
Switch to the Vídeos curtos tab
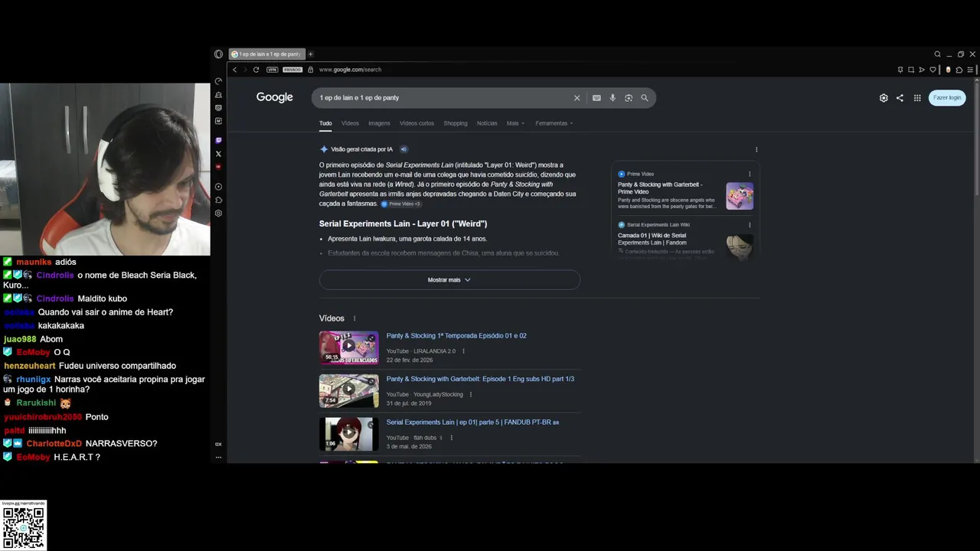(x=416, y=123)
